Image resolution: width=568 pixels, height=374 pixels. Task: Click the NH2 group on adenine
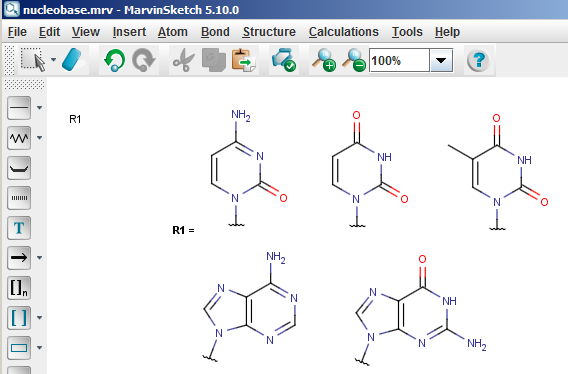coord(276,257)
